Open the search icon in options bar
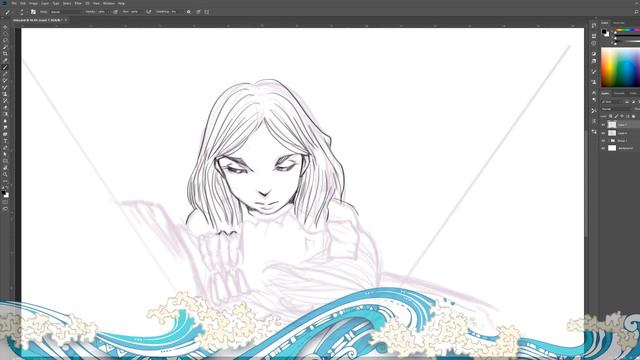This screenshot has width=640, height=360. [x=636, y=12]
